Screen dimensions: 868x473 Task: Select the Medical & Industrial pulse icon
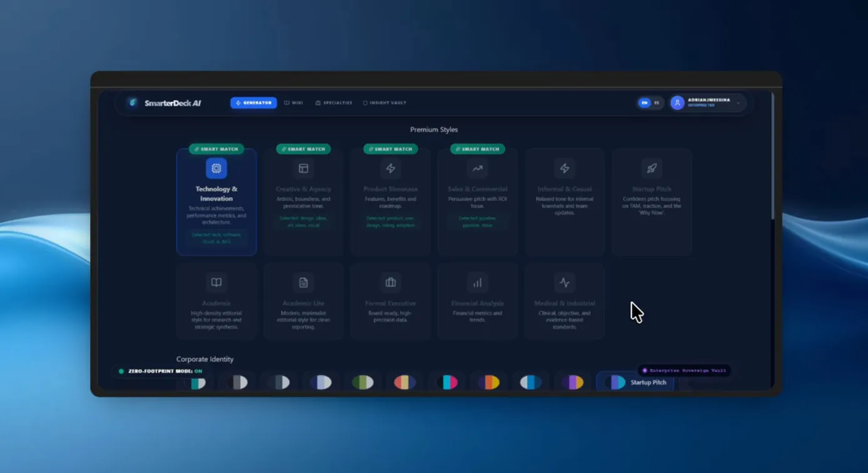click(x=565, y=283)
